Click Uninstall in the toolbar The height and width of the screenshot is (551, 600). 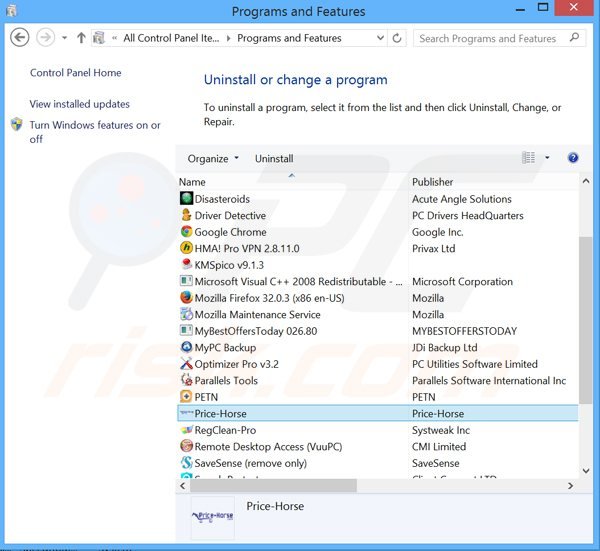pos(274,158)
